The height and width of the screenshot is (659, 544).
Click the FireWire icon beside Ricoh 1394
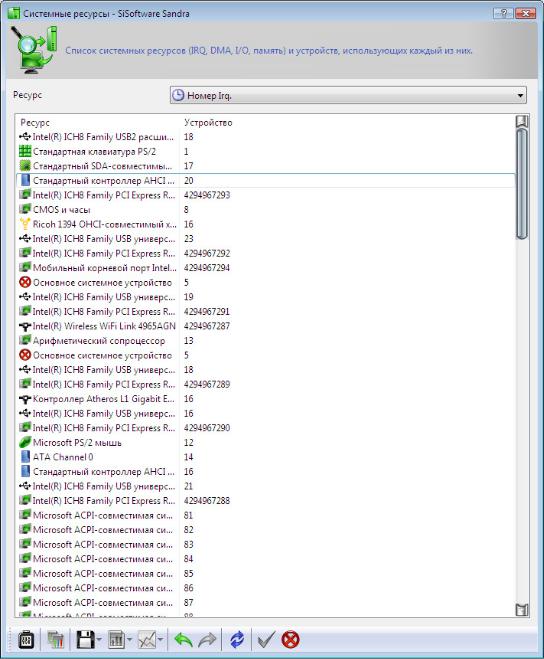click(25, 224)
